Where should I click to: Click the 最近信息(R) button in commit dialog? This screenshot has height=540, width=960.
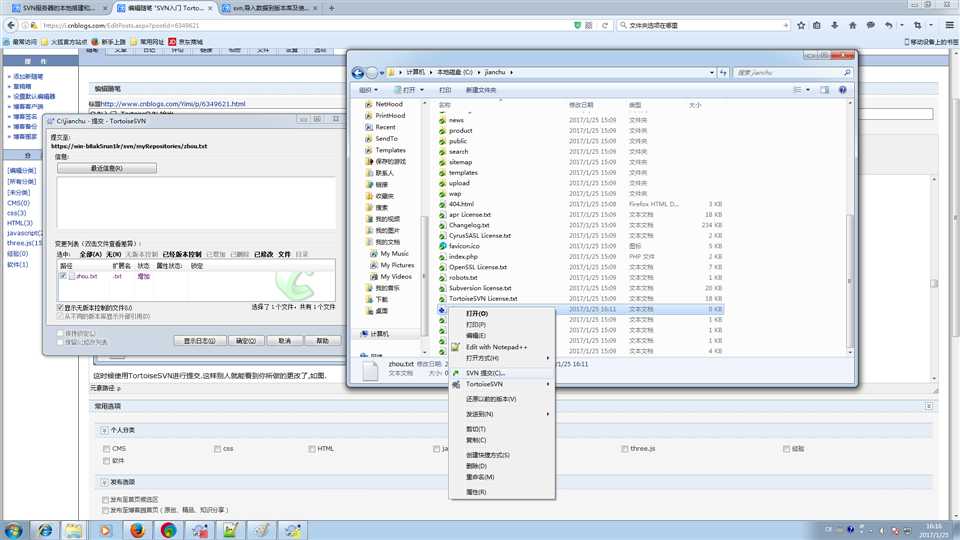(107, 168)
